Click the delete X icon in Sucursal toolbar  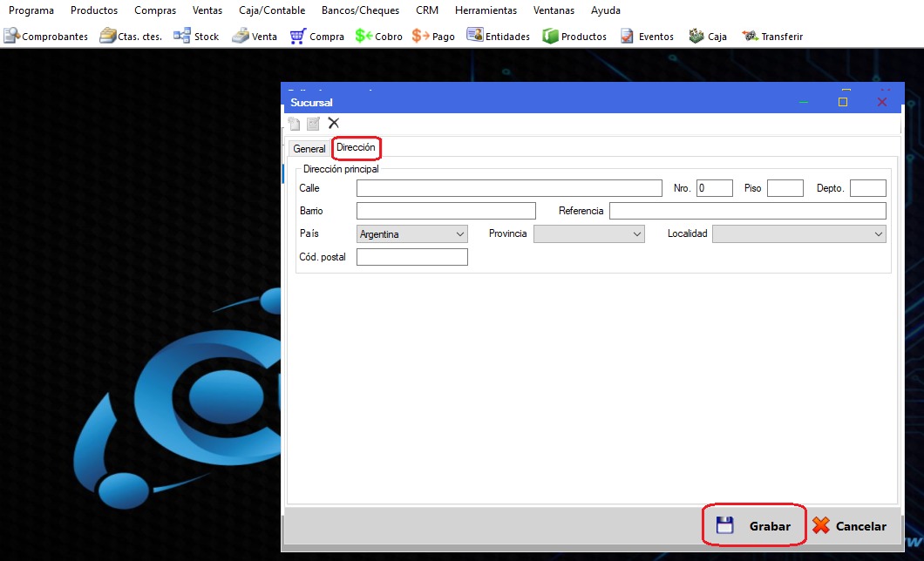tap(334, 123)
